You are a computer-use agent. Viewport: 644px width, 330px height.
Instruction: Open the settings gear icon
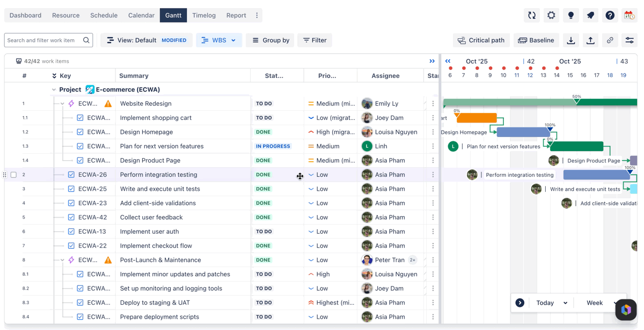tap(551, 16)
